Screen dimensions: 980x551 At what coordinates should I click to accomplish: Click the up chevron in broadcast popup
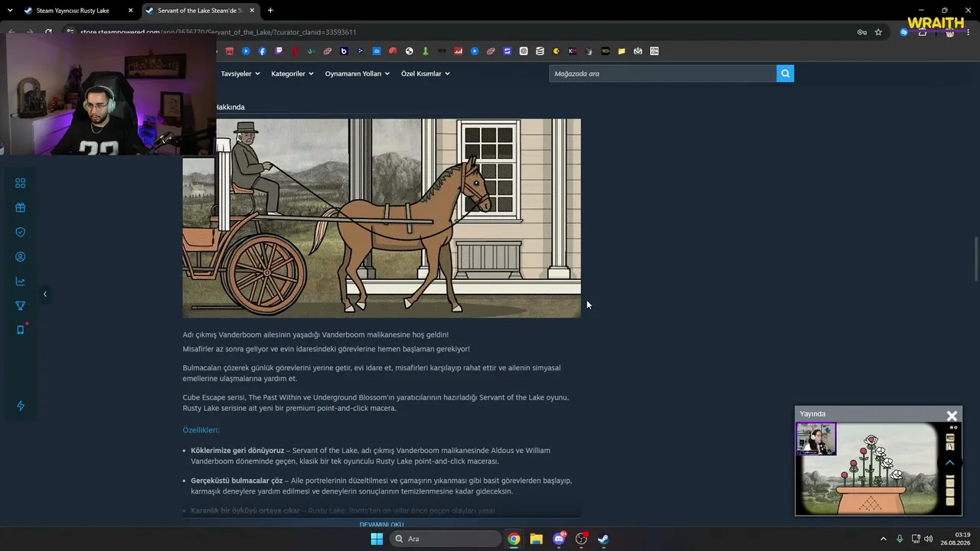tap(950, 463)
